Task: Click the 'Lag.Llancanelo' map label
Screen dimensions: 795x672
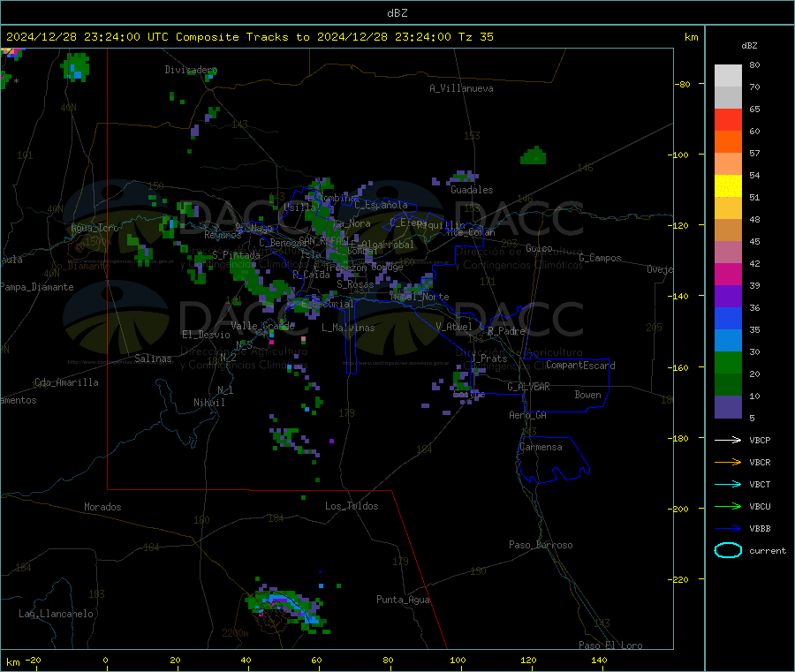Action: [57, 615]
